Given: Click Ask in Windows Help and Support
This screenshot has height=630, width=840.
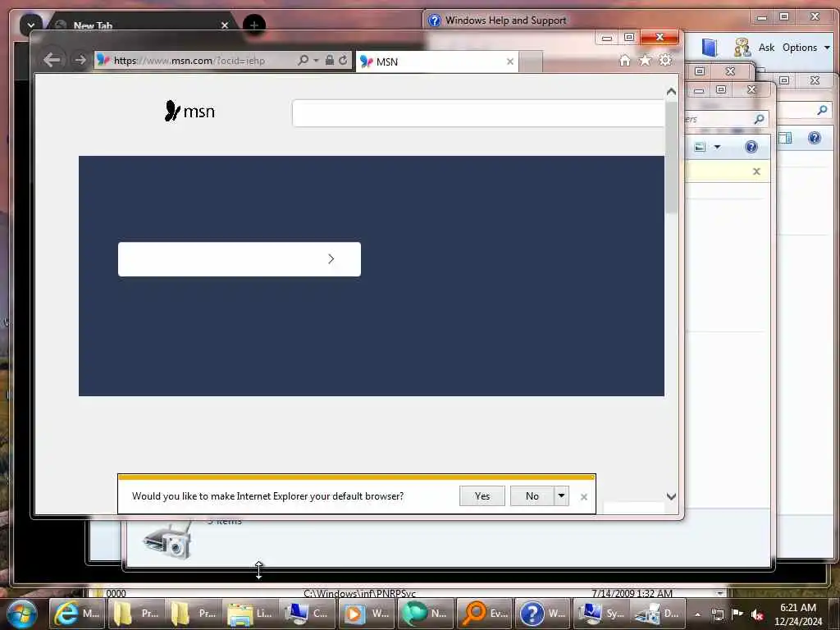Looking at the screenshot, I should tap(766, 48).
